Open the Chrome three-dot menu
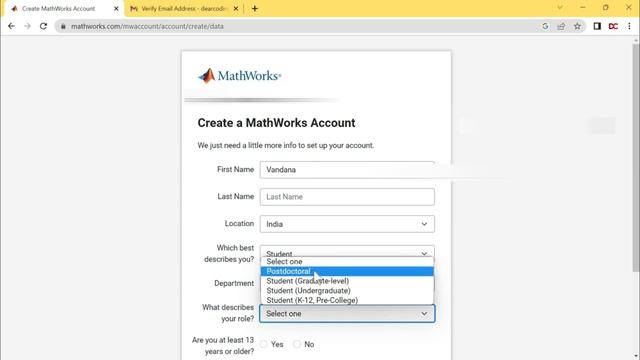The width and height of the screenshot is (640, 360). [629, 26]
